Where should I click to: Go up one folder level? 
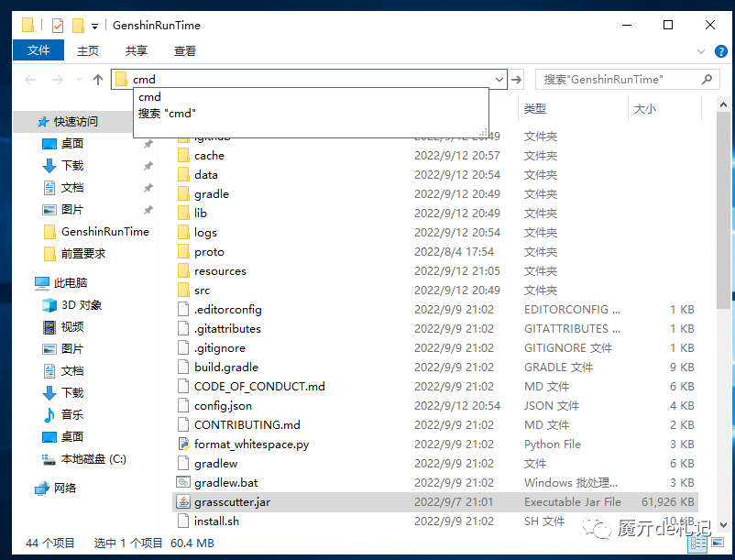point(97,80)
